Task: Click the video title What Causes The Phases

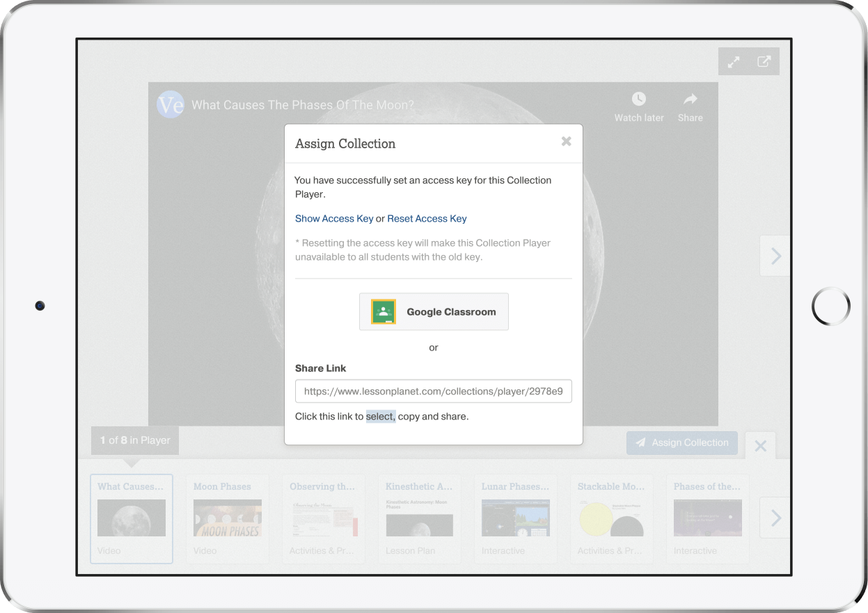Action: [x=303, y=105]
